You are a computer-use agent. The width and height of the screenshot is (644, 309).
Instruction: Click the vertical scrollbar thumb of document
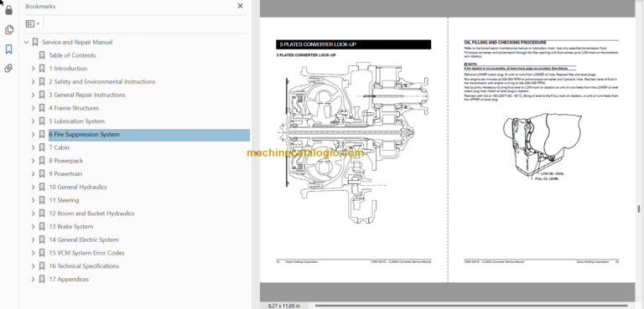tap(639, 209)
